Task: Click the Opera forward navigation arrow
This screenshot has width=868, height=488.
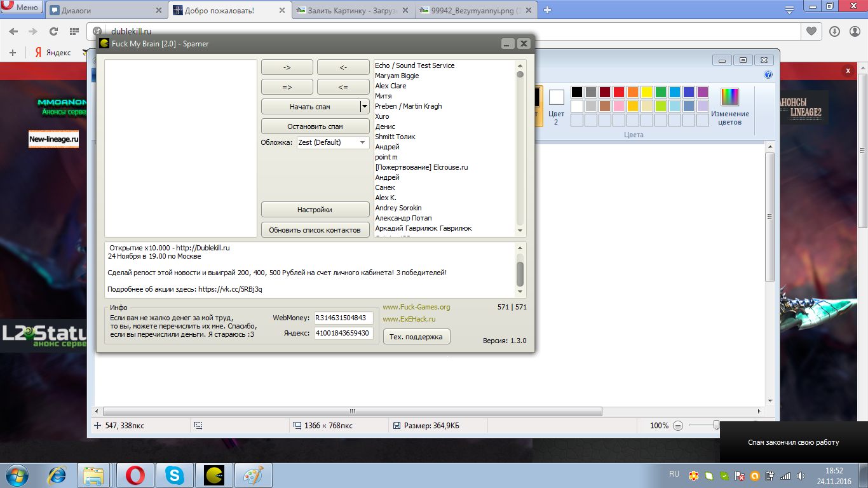Action: coord(33,31)
